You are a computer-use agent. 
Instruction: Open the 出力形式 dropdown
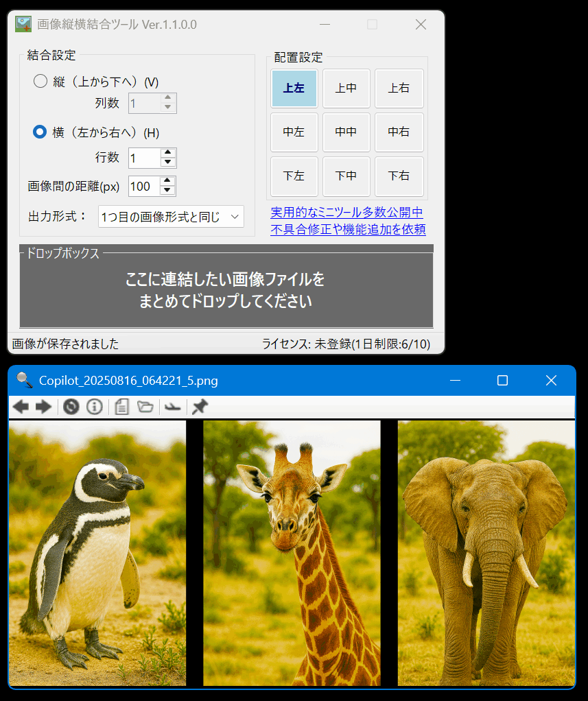(x=171, y=217)
